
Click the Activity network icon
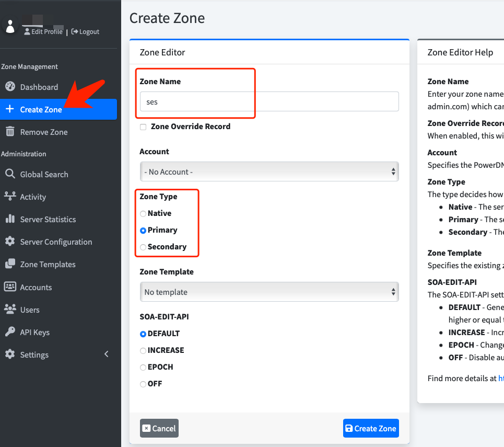10,197
